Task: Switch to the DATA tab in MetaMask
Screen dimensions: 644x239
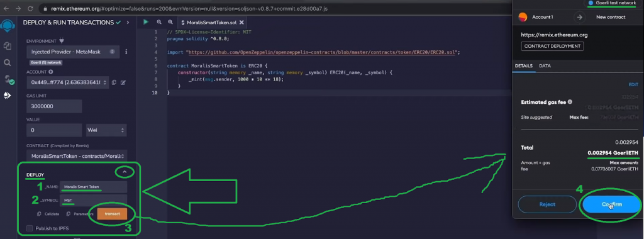Action: pos(545,65)
